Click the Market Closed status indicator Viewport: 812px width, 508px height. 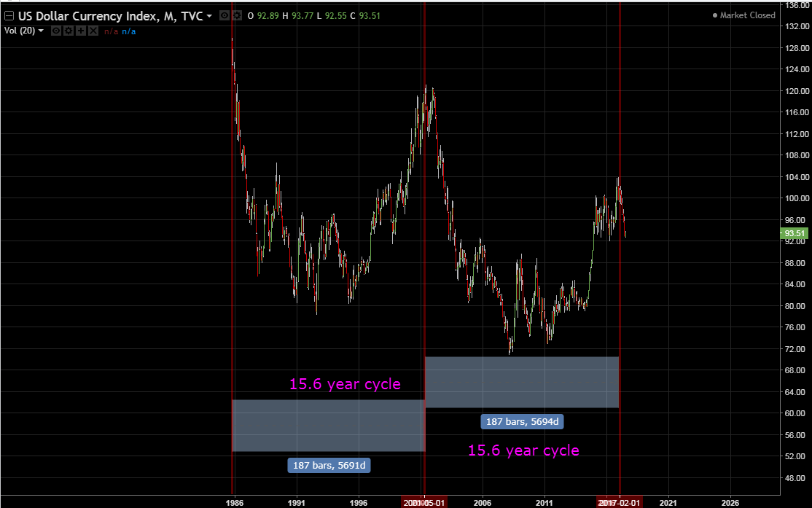click(743, 15)
